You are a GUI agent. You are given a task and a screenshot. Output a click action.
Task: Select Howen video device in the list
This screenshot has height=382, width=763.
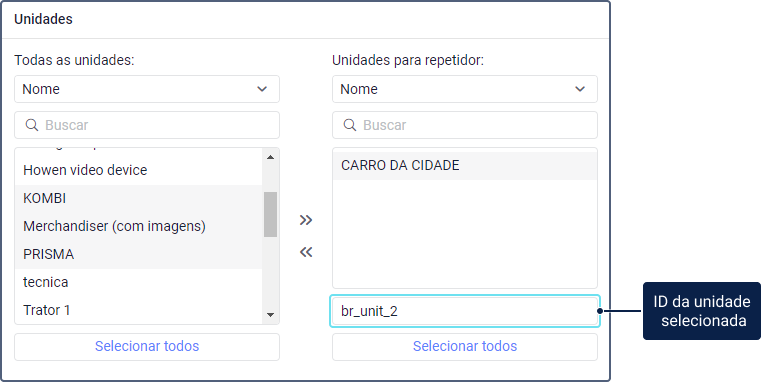(x=139, y=170)
